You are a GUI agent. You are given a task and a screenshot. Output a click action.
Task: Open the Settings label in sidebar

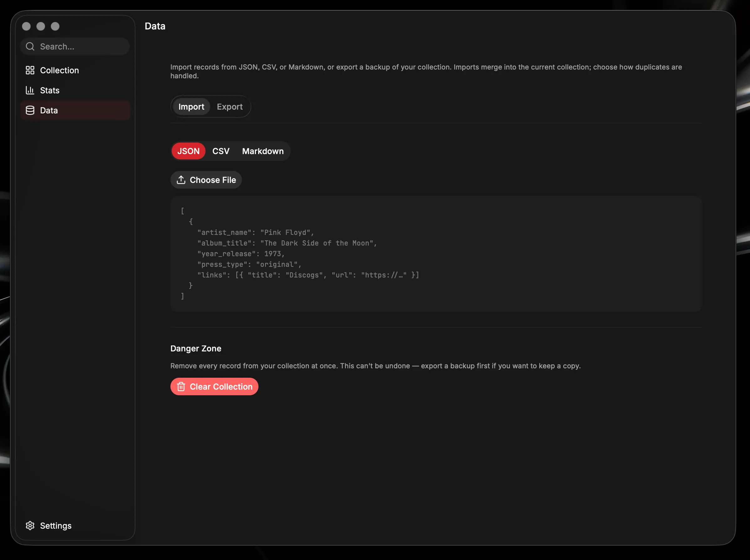[x=55, y=526]
